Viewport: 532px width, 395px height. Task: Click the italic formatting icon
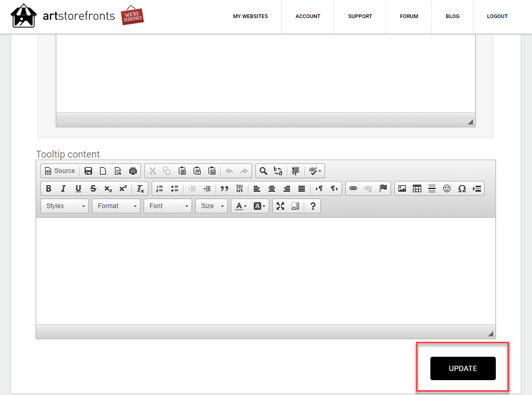coord(63,188)
